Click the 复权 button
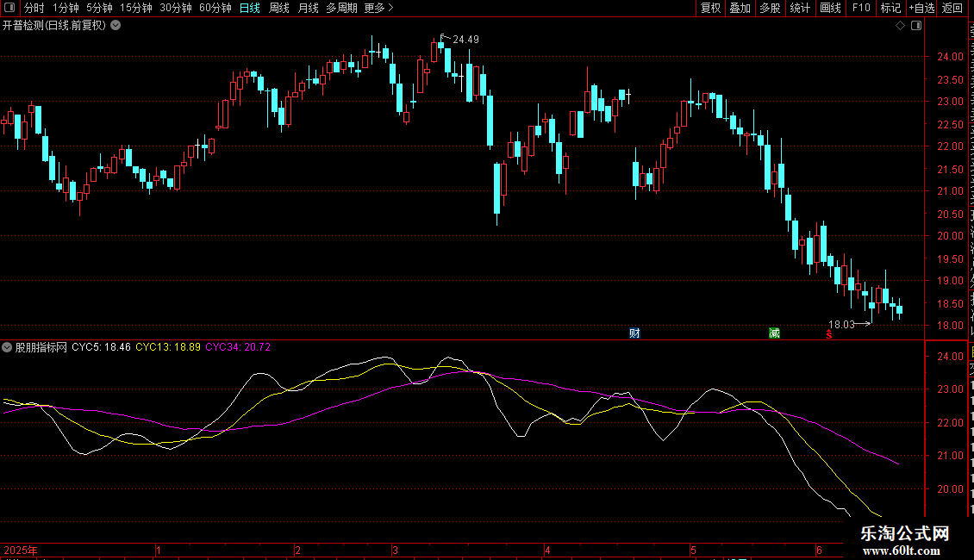 click(710, 8)
